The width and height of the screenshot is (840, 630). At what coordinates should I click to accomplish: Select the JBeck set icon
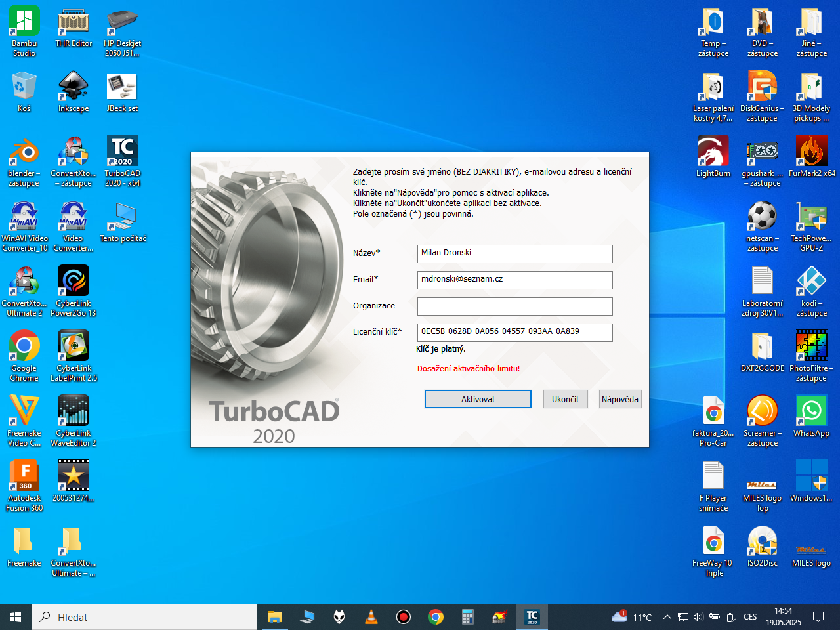(122, 93)
